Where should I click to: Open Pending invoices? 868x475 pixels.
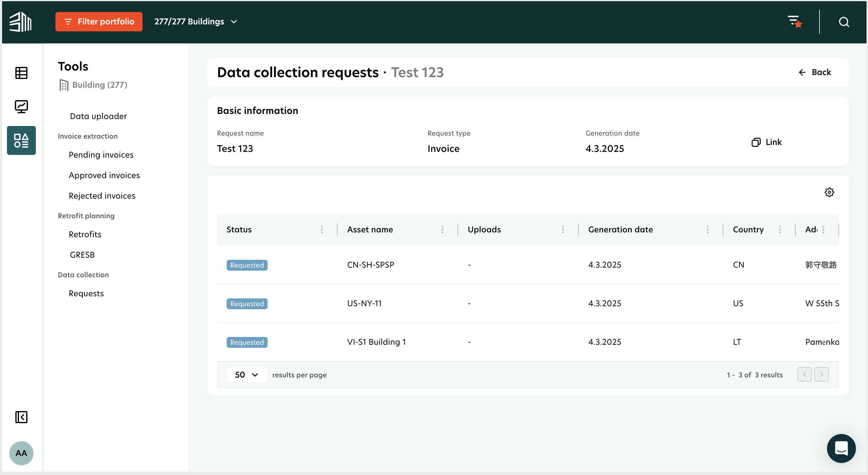pos(101,155)
